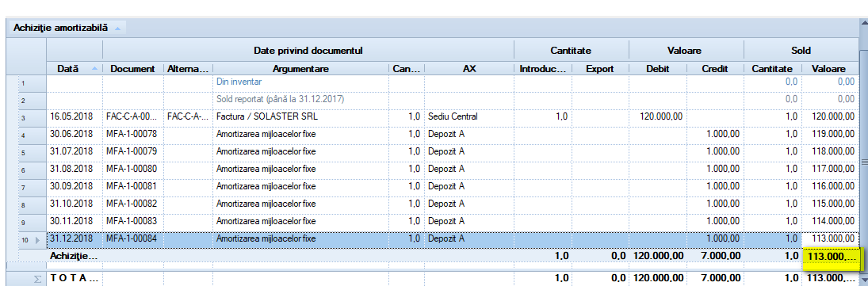Select row 10 indicator arrow

click(37, 240)
